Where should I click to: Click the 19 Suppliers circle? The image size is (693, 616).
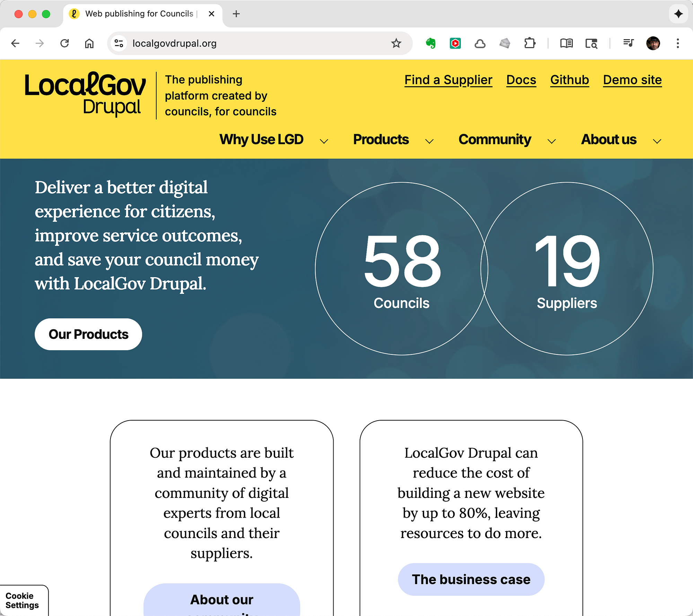click(567, 269)
